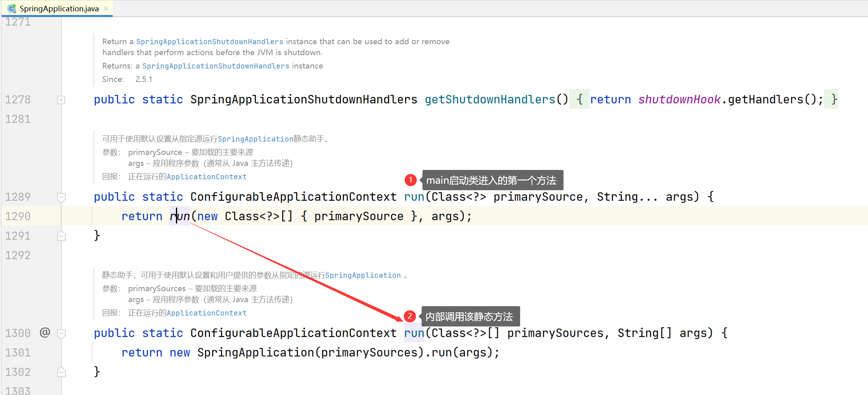Open SpringApplicationShutdownHandlers link in the Returns line
This screenshot has width=868, height=395.
tap(216, 66)
